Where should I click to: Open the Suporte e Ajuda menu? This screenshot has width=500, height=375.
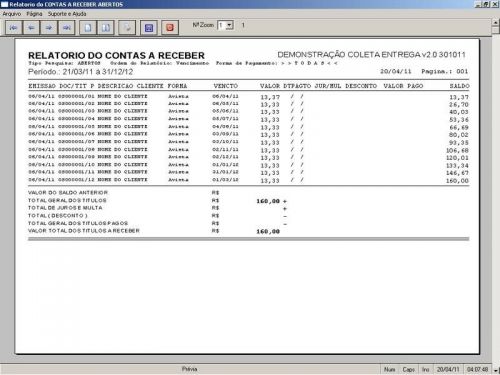(67, 14)
